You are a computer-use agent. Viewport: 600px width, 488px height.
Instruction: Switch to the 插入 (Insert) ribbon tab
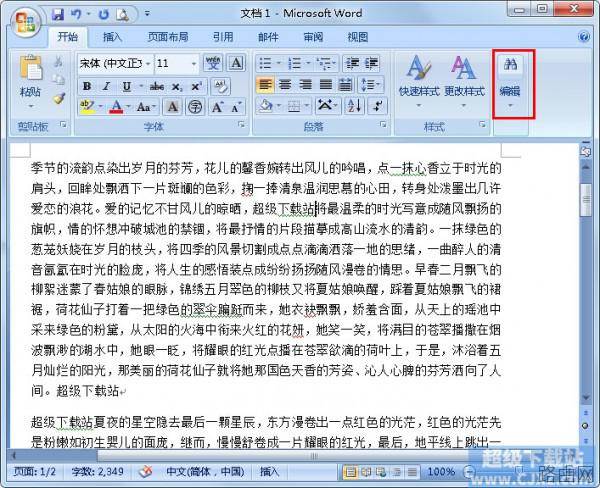click(x=112, y=37)
